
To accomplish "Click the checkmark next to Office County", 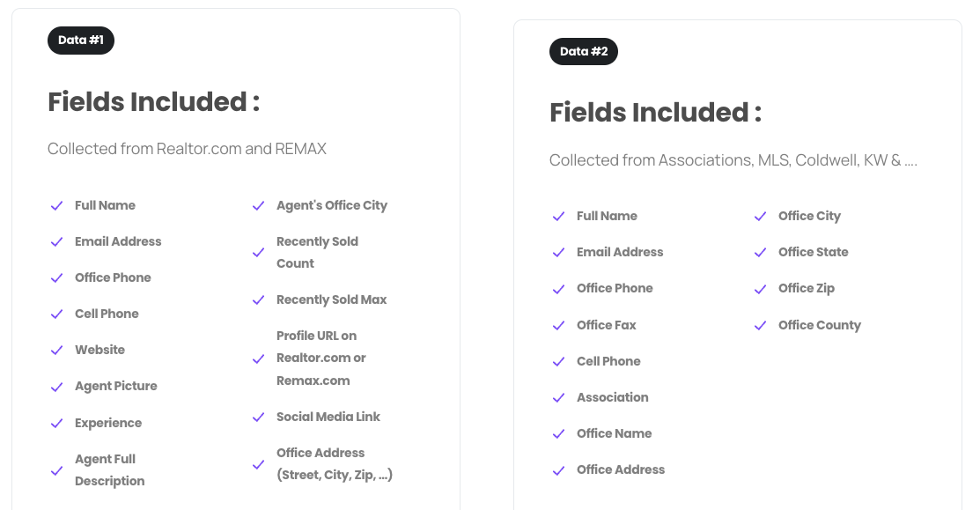I will (x=760, y=326).
